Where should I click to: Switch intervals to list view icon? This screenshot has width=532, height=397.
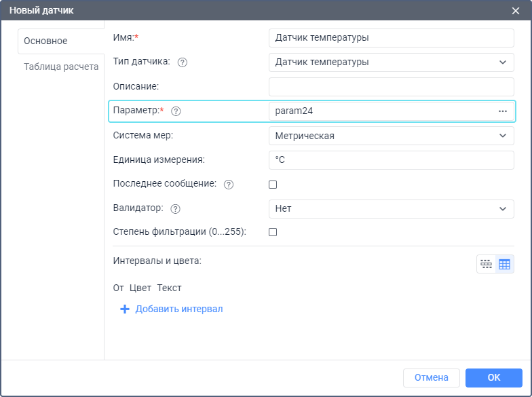tap(486, 264)
